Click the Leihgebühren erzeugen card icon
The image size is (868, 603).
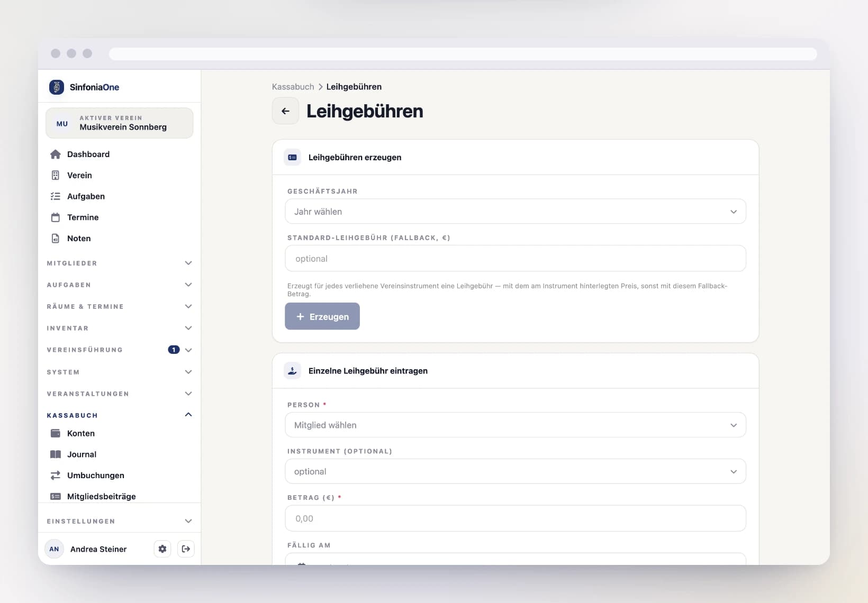292,157
